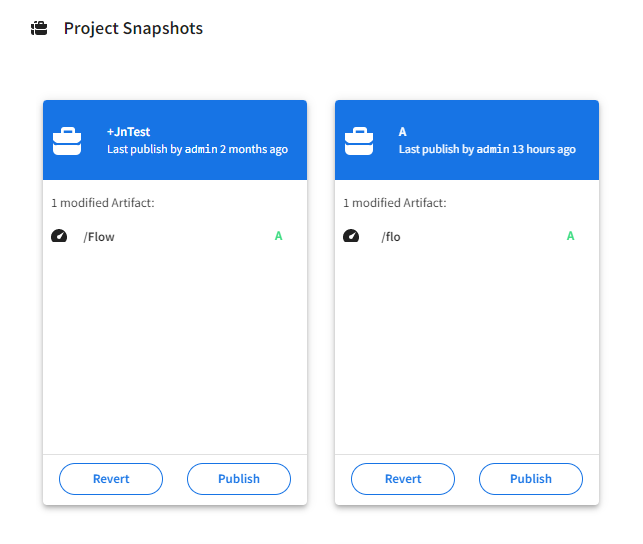This screenshot has height=544, width=643.
Task: Click the briefcase icon on +JnTest card
Action: [x=67, y=140]
